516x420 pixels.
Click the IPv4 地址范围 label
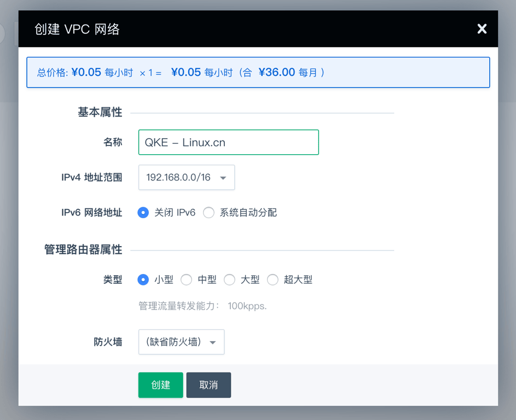(92, 178)
